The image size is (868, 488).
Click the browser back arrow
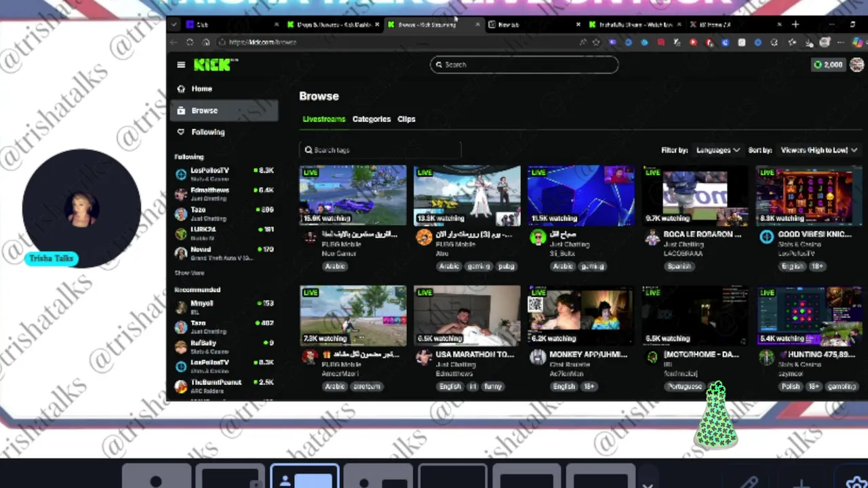tap(174, 42)
